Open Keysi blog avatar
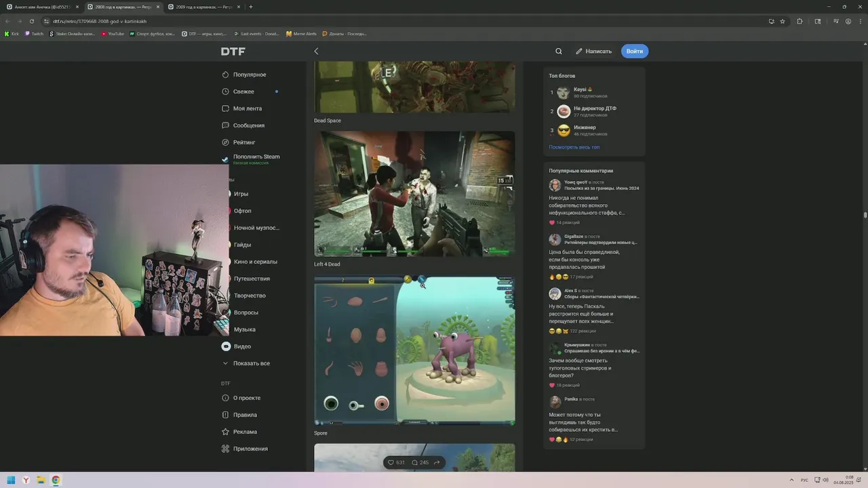This screenshot has width=868, height=488. 563,93
